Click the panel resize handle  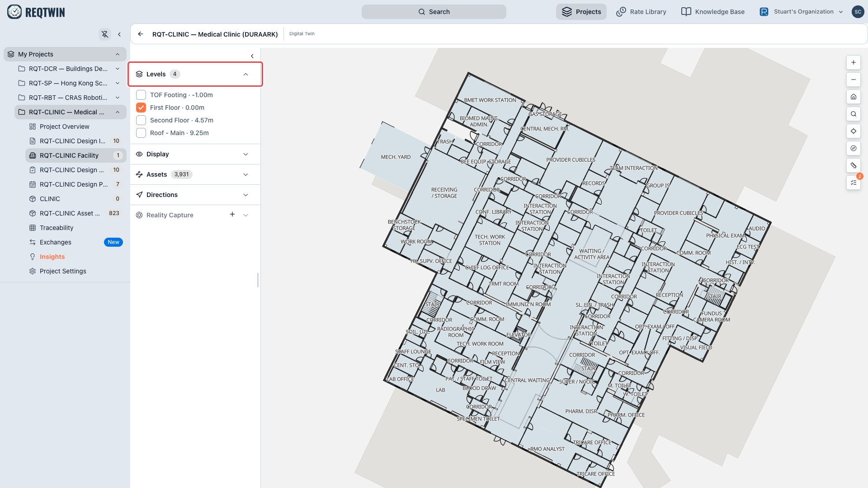[258, 280]
